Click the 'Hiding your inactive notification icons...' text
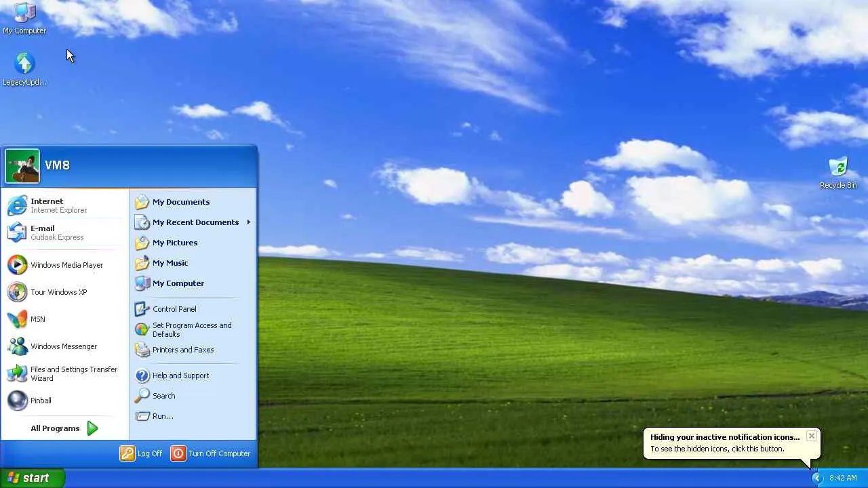 click(x=725, y=437)
